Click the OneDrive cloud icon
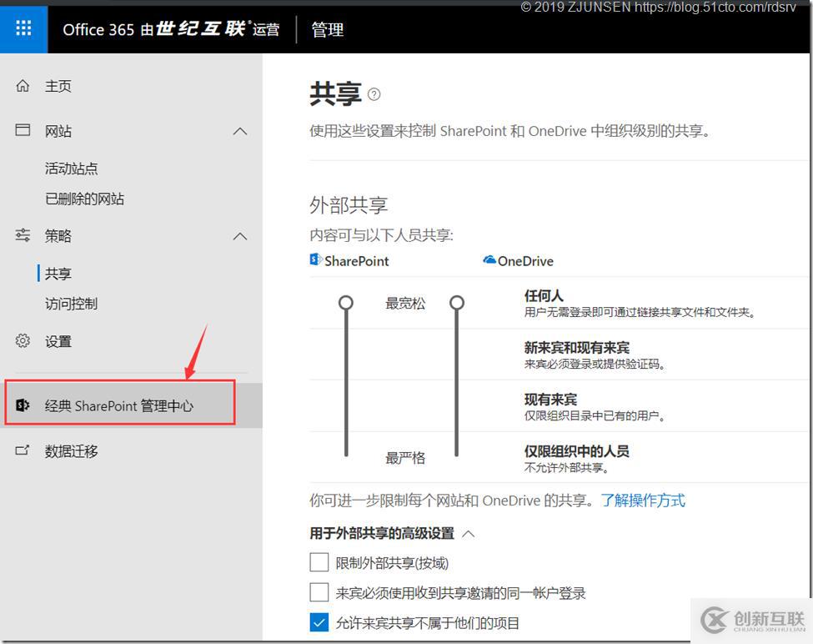The image size is (813, 644). pyautogui.click(x=489, y=259)
